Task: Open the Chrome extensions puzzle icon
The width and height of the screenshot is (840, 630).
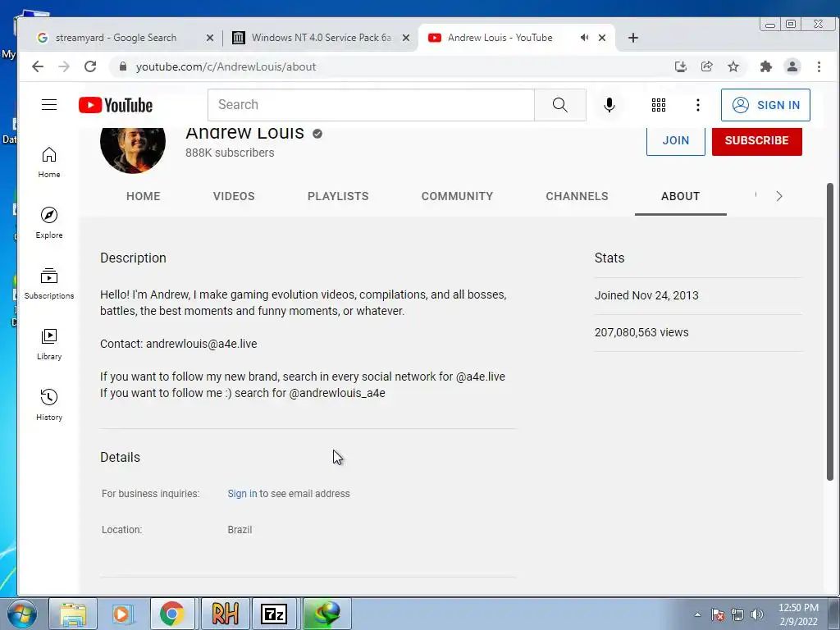Action: [x=766, y=66]
